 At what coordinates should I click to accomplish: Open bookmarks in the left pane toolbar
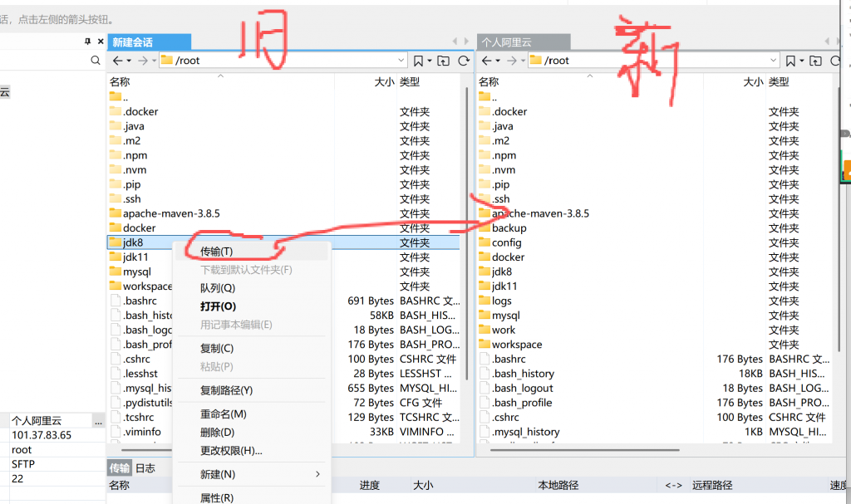[x=419, y=61]
